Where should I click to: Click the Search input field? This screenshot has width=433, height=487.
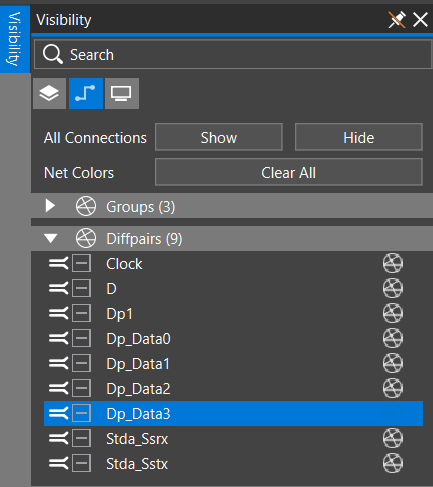(x=233, y=54)
